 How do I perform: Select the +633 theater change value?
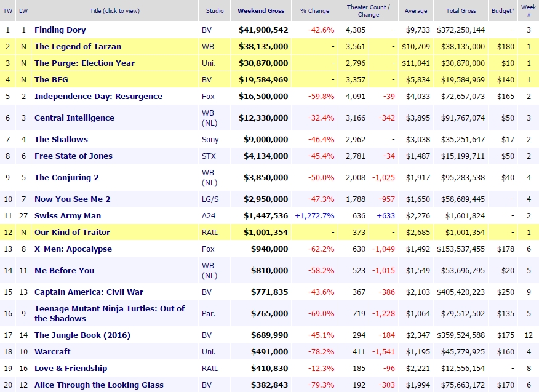pyautogui.click(x=386, y=215)
